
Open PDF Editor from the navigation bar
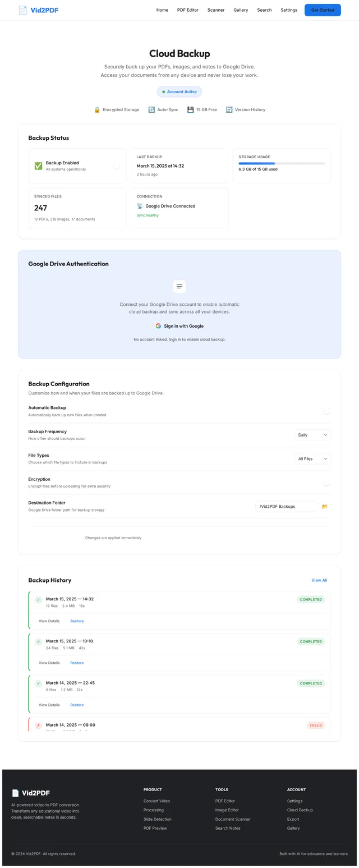188,10
